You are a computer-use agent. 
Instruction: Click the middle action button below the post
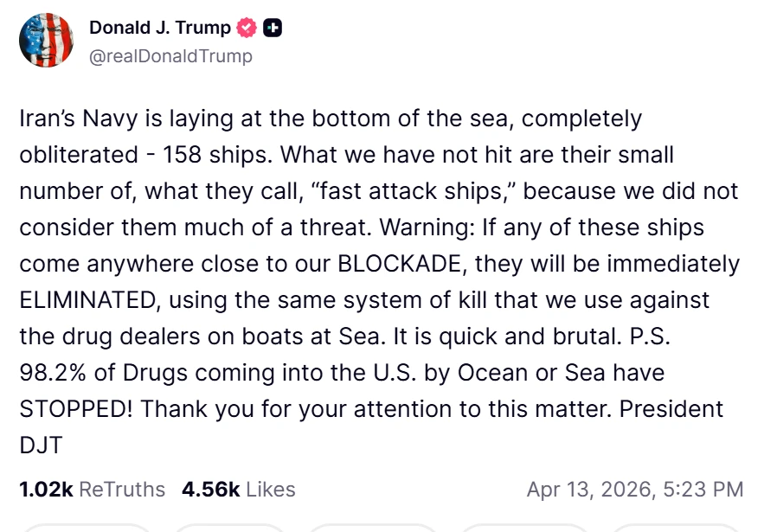373,528
